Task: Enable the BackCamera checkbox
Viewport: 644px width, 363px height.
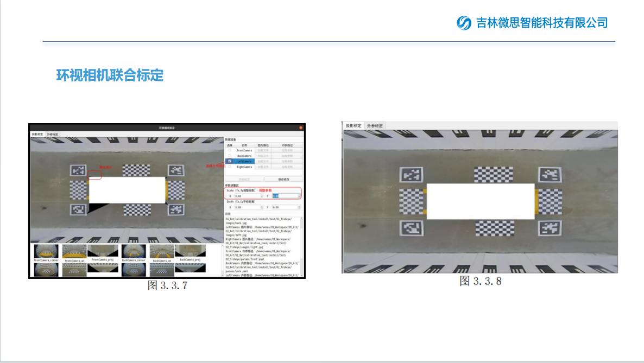Action: (229, 156)
